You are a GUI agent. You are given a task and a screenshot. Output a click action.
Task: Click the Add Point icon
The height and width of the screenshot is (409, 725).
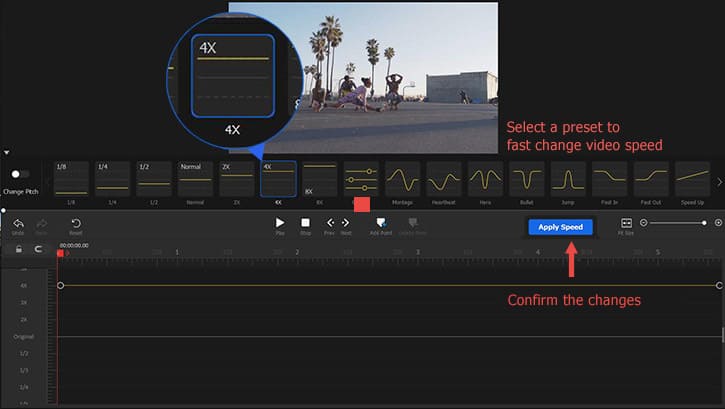[380, 223]
